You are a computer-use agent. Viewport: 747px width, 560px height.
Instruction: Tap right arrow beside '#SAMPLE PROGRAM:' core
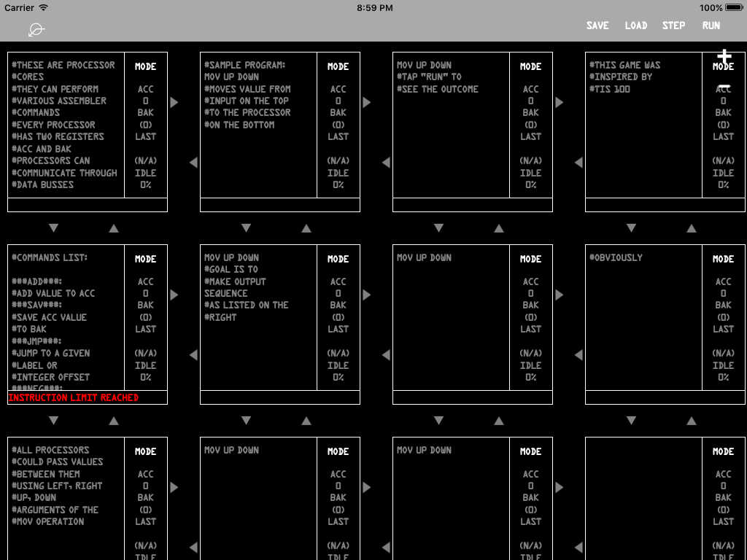[x=367, y=102]
